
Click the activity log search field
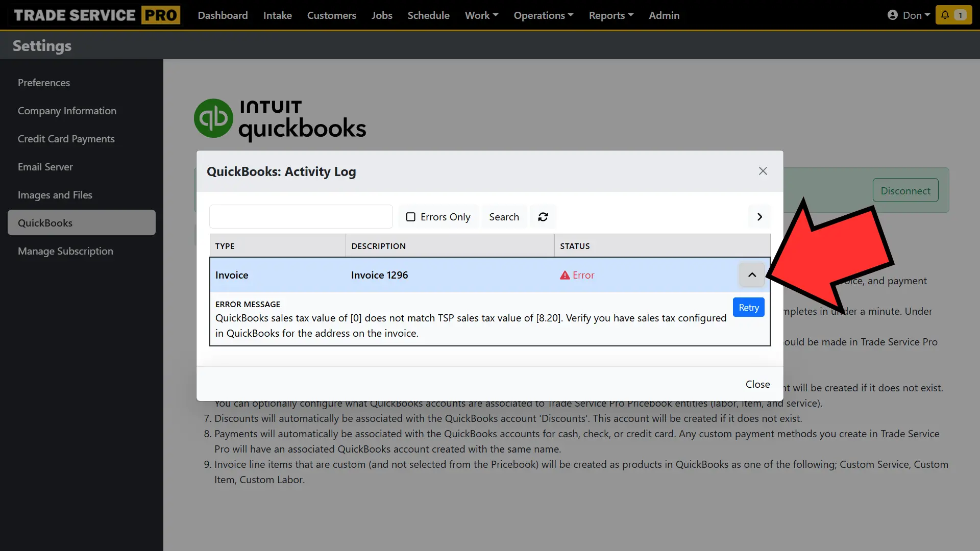[301, 216]
